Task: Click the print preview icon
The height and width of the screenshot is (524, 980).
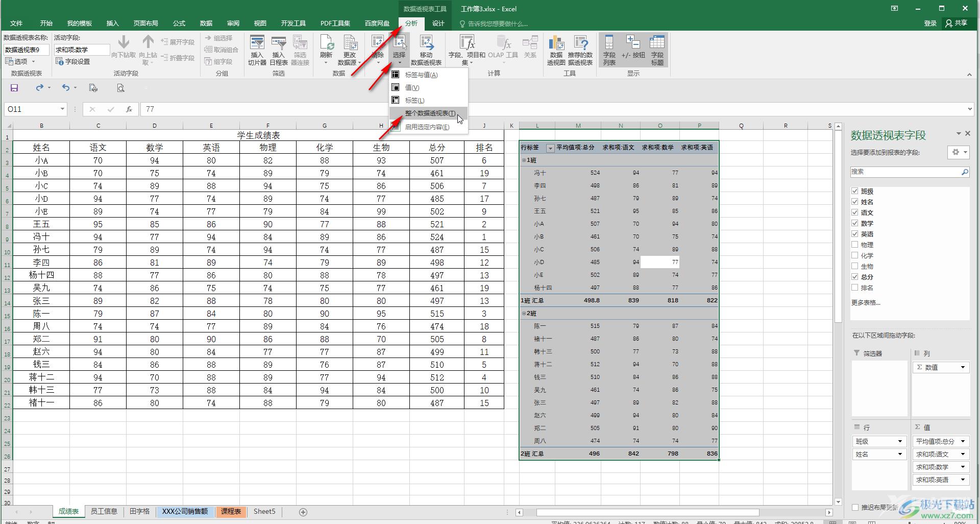Action: [x=120, y=88]
